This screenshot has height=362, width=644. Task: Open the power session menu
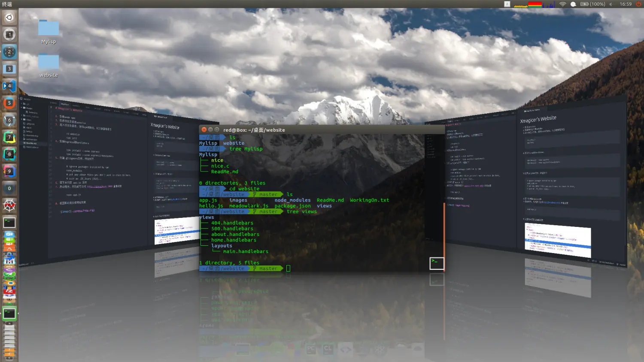pyautogui.click(x=638, y=4)
